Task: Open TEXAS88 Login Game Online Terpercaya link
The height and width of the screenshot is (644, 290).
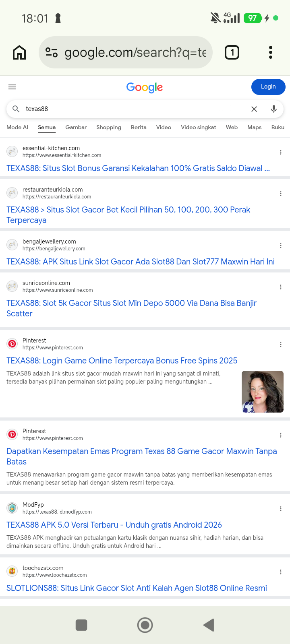Action: point(122,361)
